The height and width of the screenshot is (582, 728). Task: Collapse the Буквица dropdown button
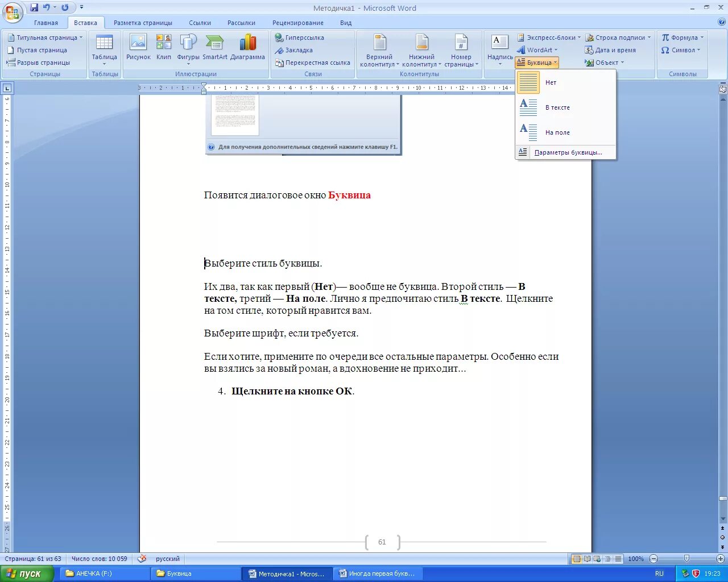click(x=537, y=63)
